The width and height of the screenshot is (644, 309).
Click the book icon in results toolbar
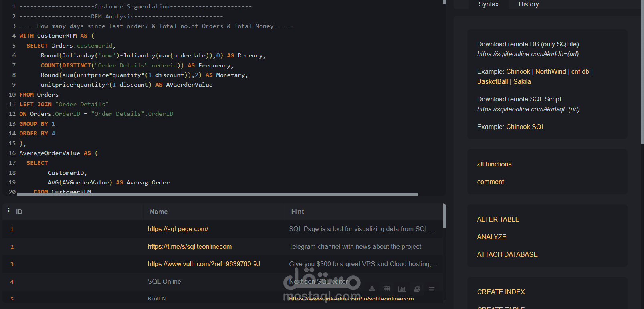pos(417,289)
